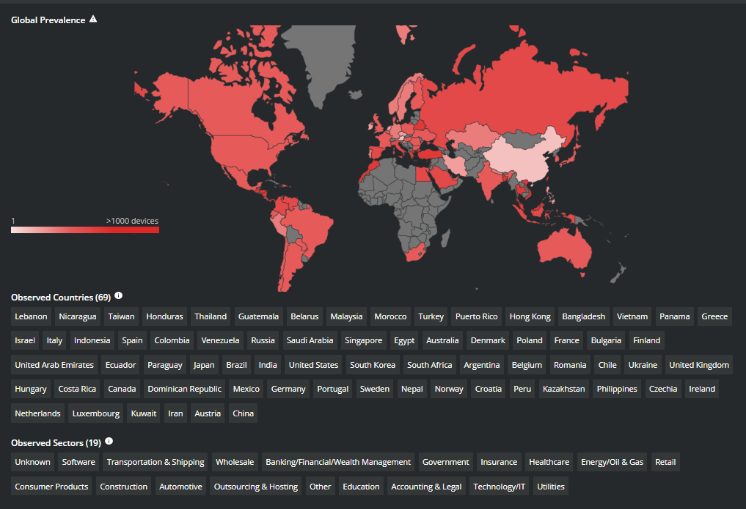Open the Observed Sectors info icon
Image resolution: width=746 pixels, height=509 pixels.
[x=109, y=441]
